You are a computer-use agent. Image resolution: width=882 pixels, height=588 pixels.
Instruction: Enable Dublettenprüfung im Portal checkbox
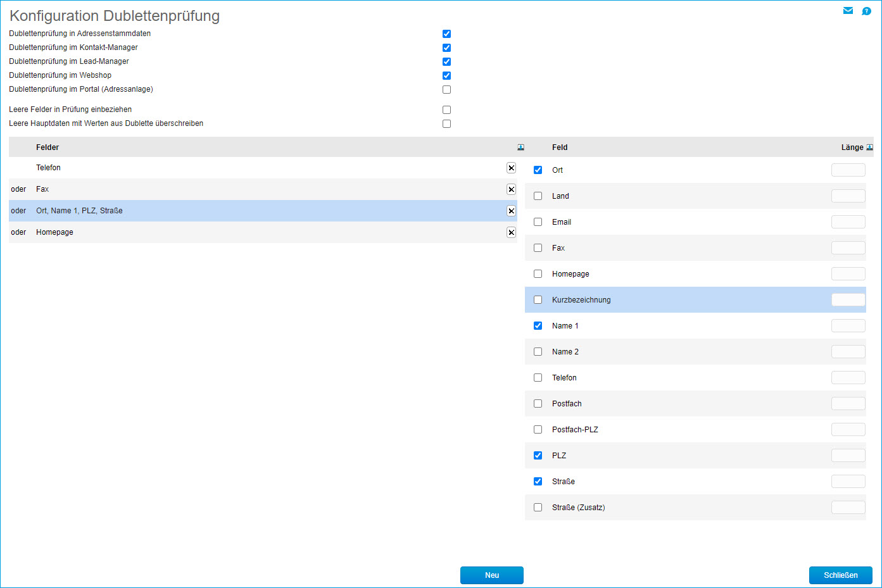446,89
